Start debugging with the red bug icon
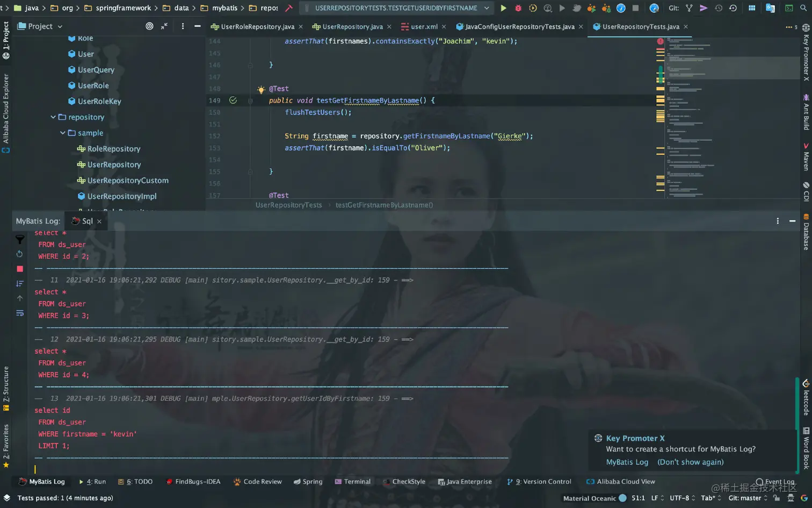Viewport: 812px width, 508px height. pos(518,8)
